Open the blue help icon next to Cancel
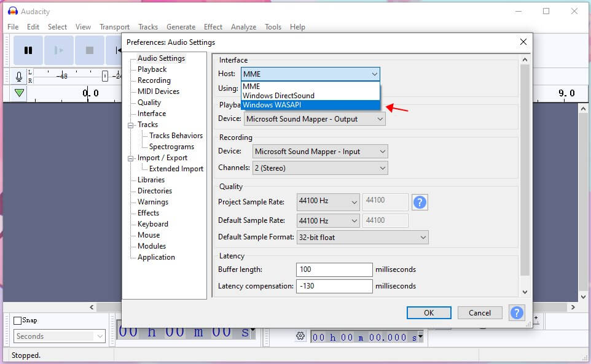The image size is (591, 364). (517, 312)
